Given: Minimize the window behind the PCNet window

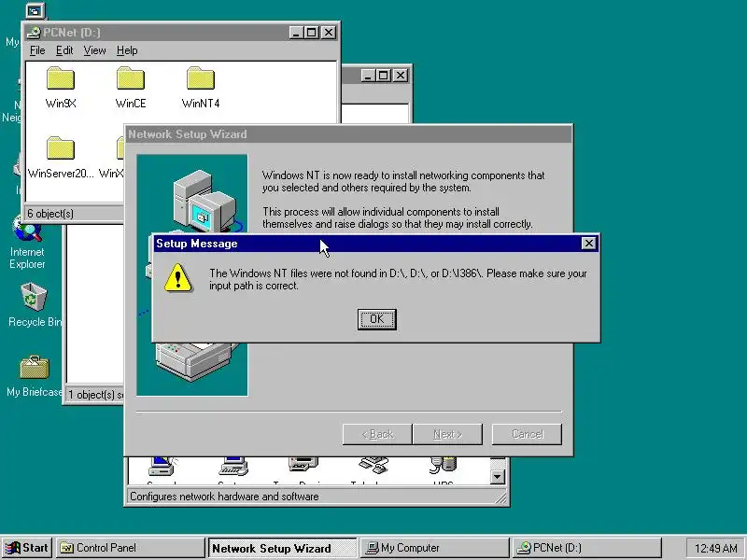Looking at the screenshot, I should (x=367, y=76).
